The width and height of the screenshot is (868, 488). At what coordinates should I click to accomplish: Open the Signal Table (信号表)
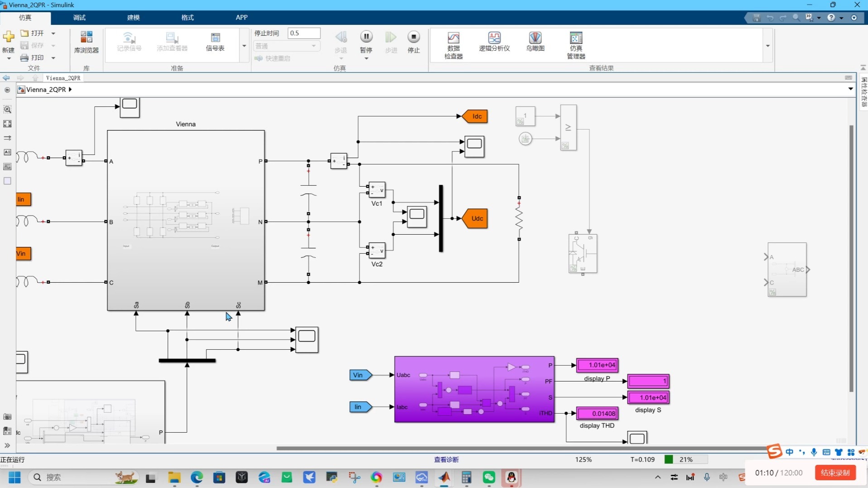(x=215, y=42)
